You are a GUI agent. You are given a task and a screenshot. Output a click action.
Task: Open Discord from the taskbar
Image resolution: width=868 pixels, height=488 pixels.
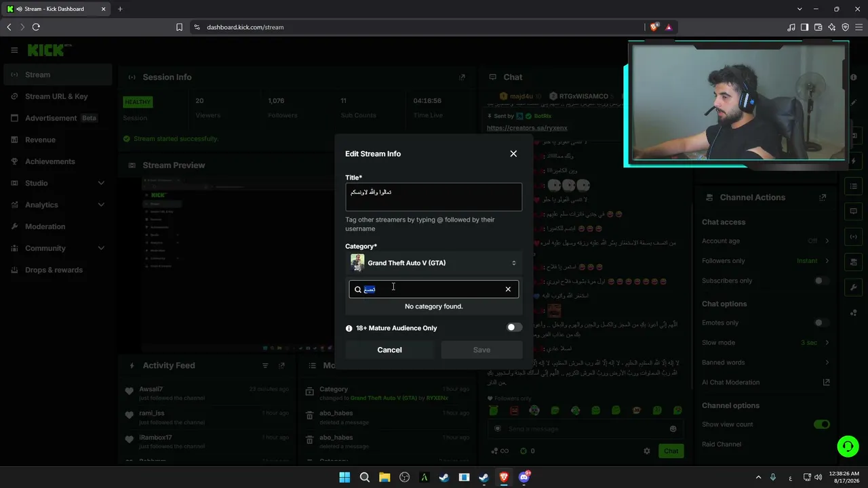coord(524,477)
